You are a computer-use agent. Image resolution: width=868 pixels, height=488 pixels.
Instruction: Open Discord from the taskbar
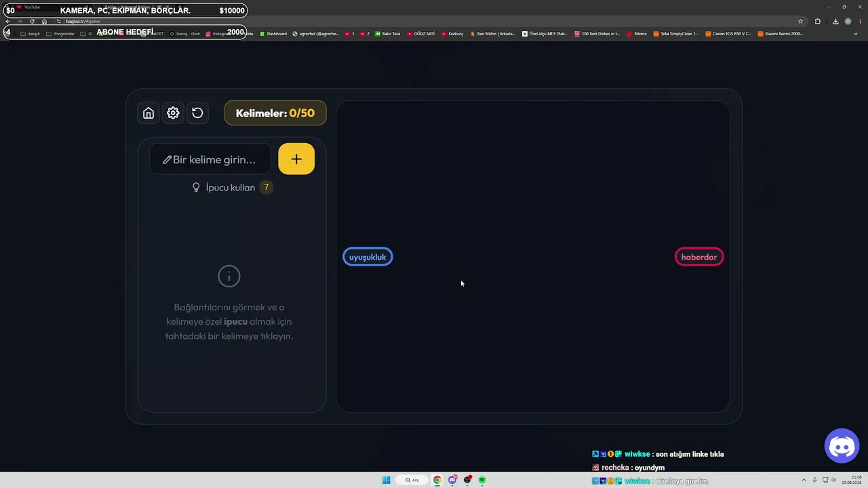(452, 480)
